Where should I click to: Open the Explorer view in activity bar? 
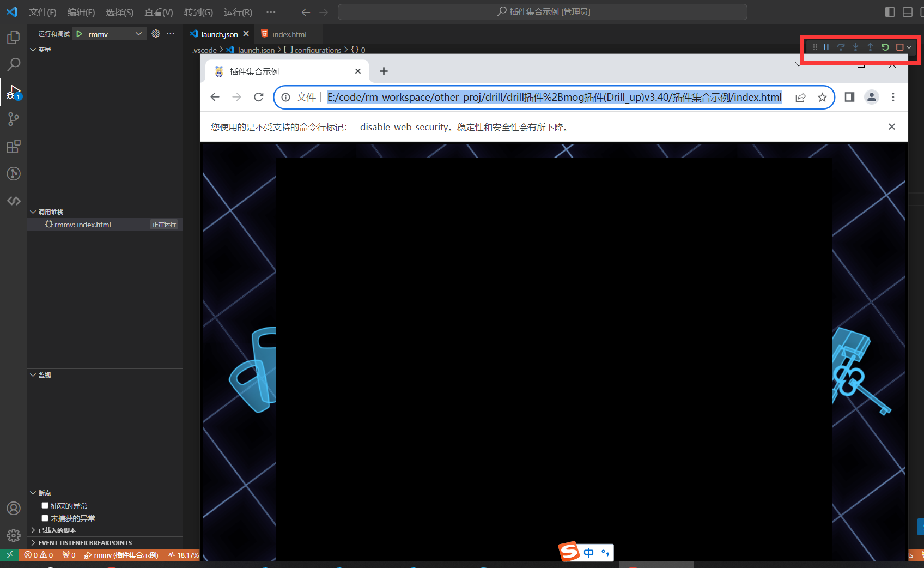pos(14,37)
